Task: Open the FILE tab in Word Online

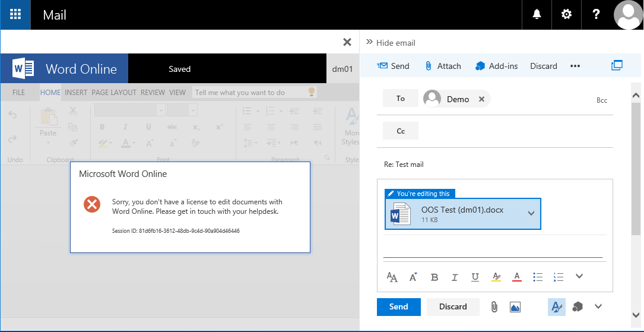Action: click(18, 93)
